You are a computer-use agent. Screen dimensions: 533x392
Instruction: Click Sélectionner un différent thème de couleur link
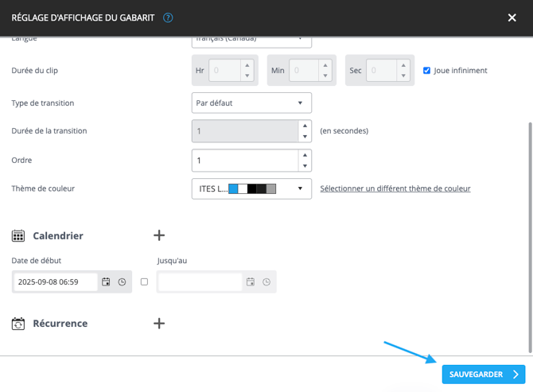coord(395,188)
